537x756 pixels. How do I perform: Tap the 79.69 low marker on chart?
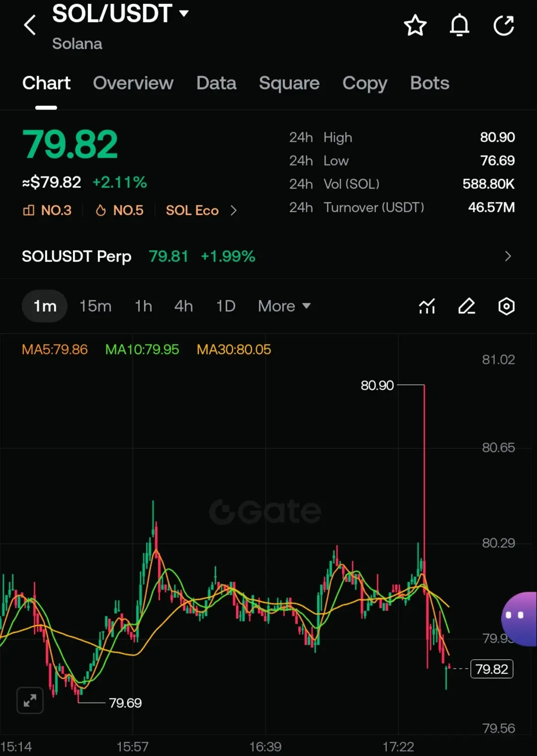[x=125, y=703]
